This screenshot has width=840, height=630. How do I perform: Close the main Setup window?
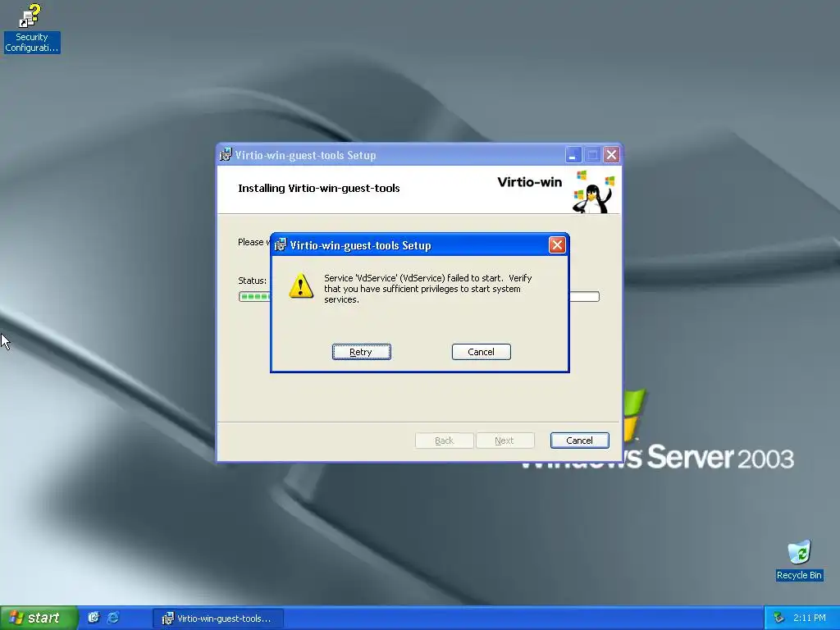[x=611, y=155]
